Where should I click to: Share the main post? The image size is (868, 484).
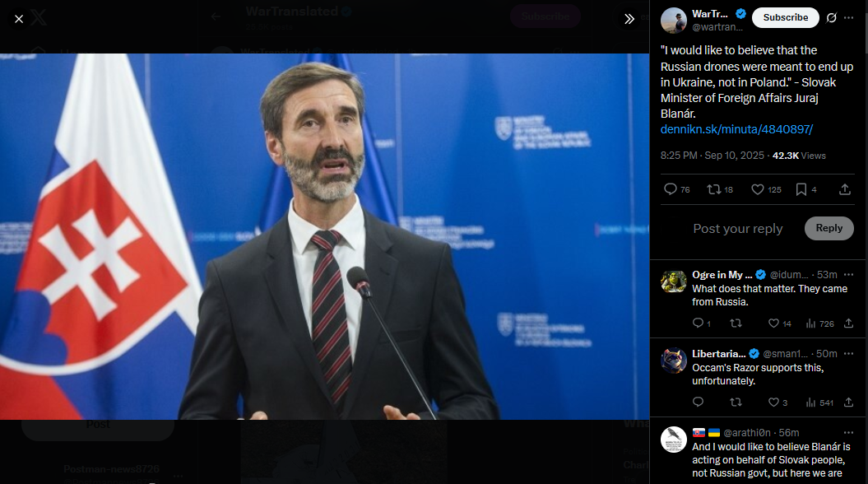click(845, 189)
